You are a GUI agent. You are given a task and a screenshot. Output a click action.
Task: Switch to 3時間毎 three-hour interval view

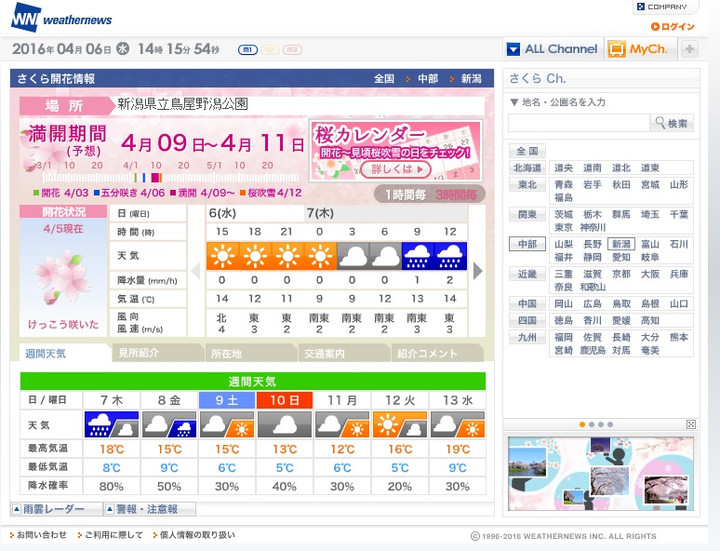click(457, 194)
